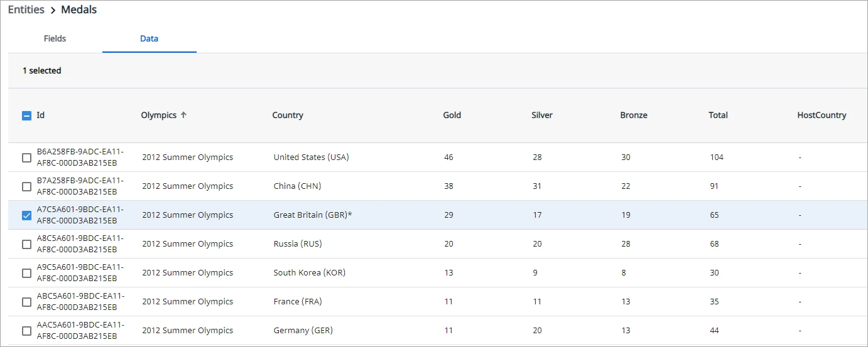Click the Silver column header
Screen dimensions: 868x347
pyautogui.click(x=542, y=115)
